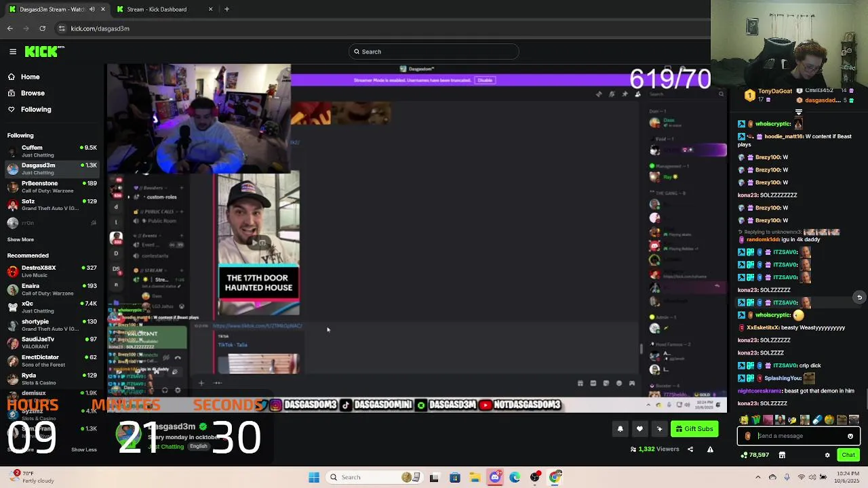Report stream with warning triangle icon
Image resolution: width=868 pixels, height=488 pixels.
point(710,449)
